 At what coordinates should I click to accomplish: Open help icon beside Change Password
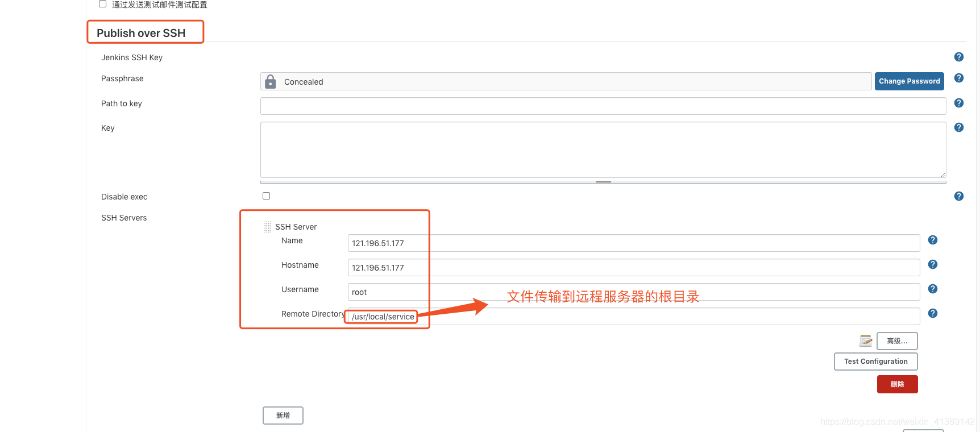959,78
